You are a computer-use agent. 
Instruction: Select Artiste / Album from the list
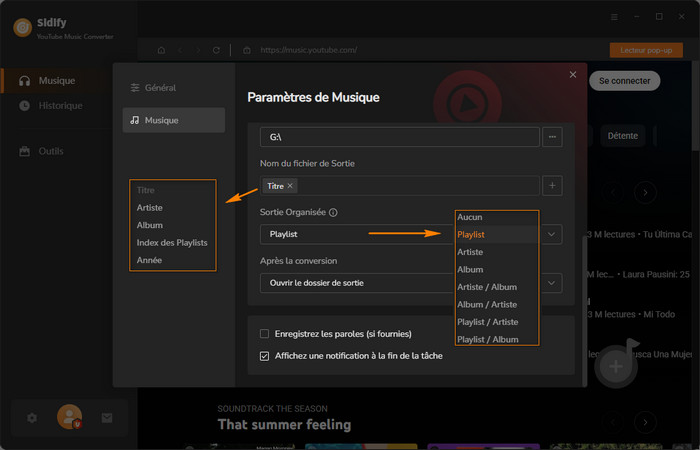pyautogui.click(x=486, y=287)
